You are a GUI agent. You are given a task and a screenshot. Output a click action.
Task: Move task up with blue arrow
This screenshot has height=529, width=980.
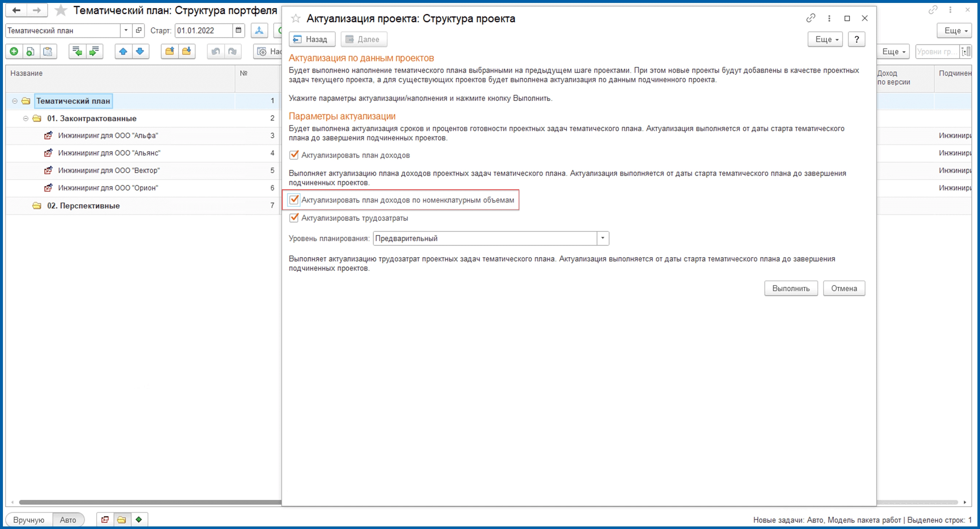coord(123,52)
